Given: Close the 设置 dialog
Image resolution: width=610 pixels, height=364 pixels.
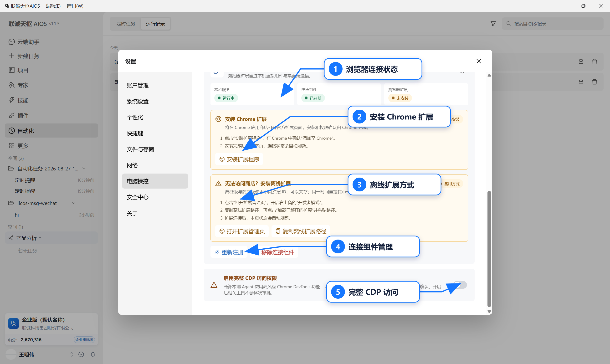Looking at the screenshot, I should [x=478, y=61].
